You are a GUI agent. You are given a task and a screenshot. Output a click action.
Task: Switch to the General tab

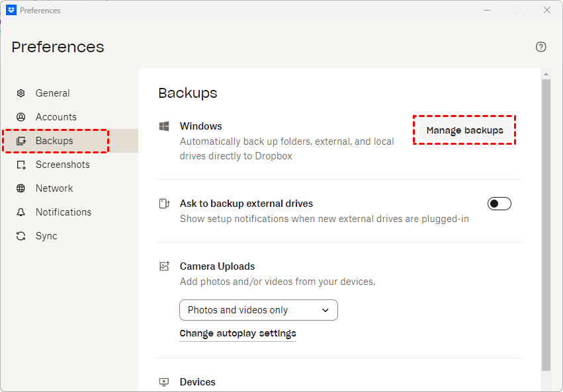point(53,93)
